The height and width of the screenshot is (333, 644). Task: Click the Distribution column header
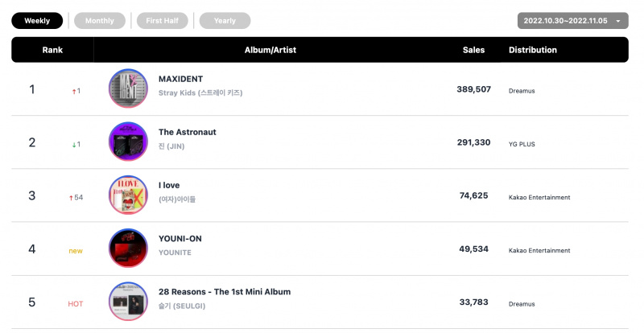pos(533,50)
